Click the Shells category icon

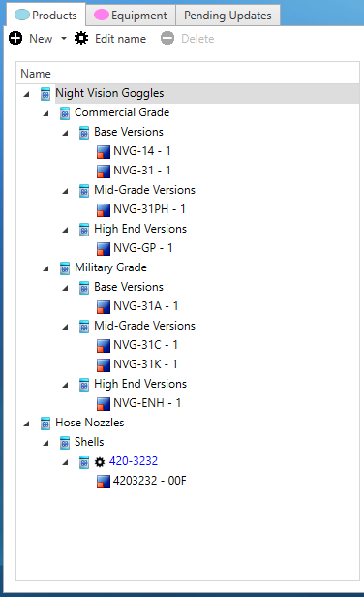[65, 442]
